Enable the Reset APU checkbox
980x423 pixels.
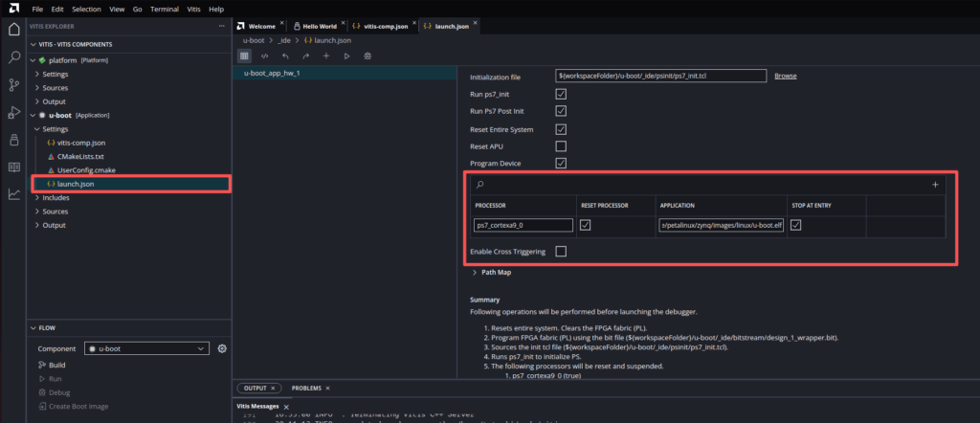click(x=561, y=146)
